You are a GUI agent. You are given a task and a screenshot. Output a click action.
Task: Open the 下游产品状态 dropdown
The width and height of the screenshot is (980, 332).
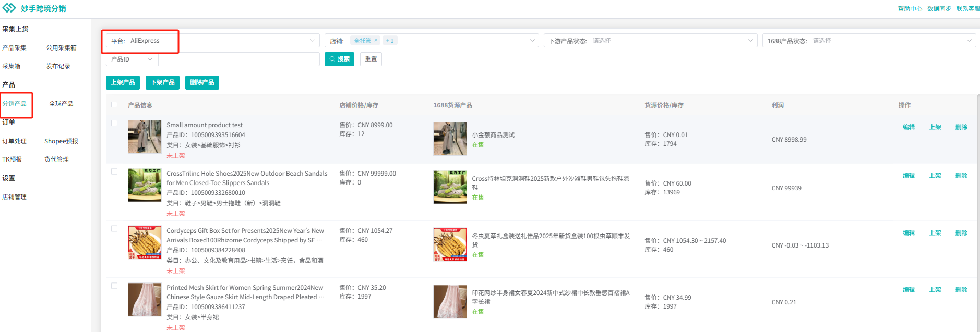click(x=650, y=41)
